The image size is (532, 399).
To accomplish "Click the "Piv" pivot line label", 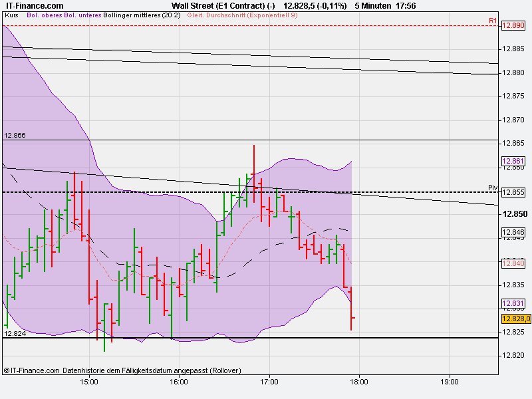I will click(x=493, y=188).
